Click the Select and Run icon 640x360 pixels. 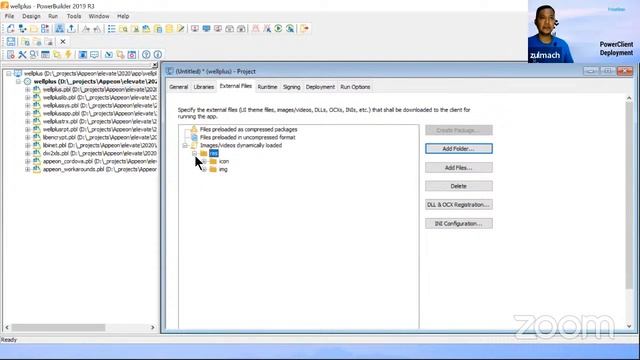click(290, 29)
